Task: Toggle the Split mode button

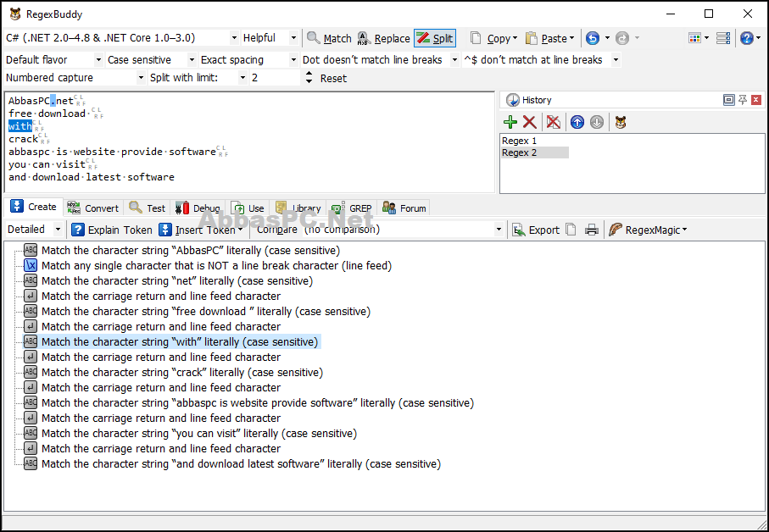Action: pos(435,38)
